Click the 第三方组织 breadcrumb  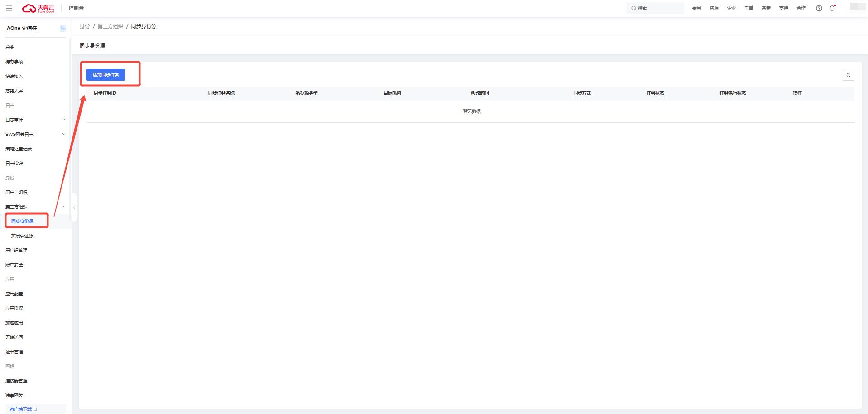point(110,26)
